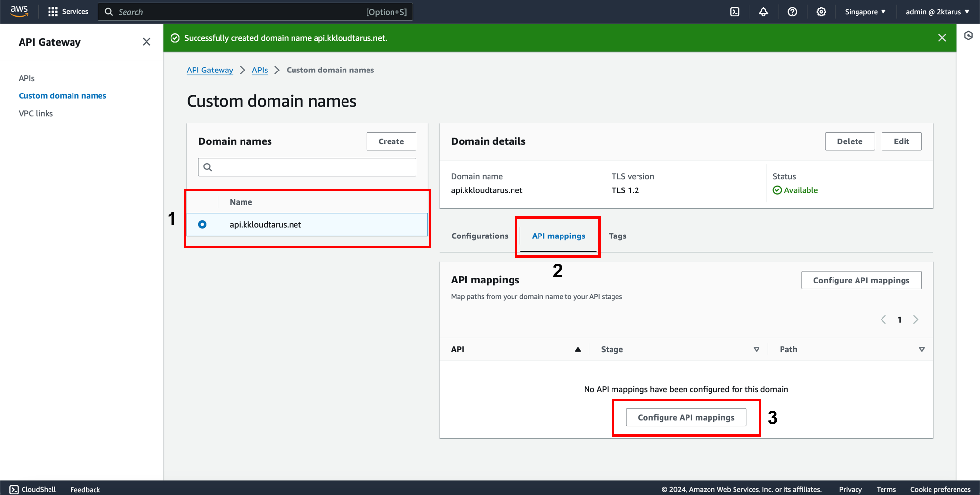The width and height of the screenshot is (980, 495).
Task: Follow the APIs breadcrumb link
Action: coord(260,70)
